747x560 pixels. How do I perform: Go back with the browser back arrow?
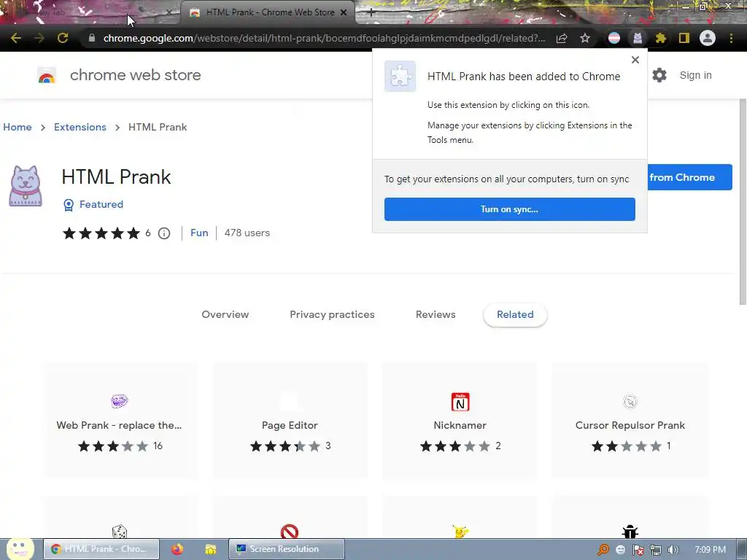pos(16,38)
